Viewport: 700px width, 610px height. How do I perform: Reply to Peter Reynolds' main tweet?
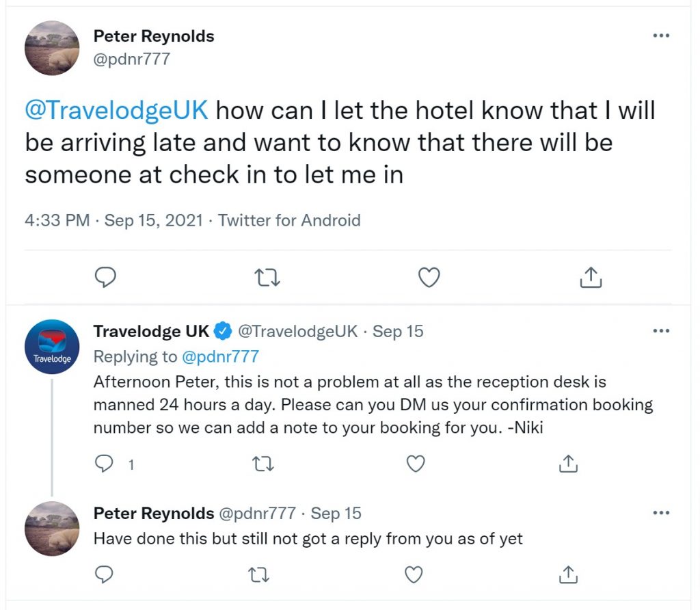105,278
